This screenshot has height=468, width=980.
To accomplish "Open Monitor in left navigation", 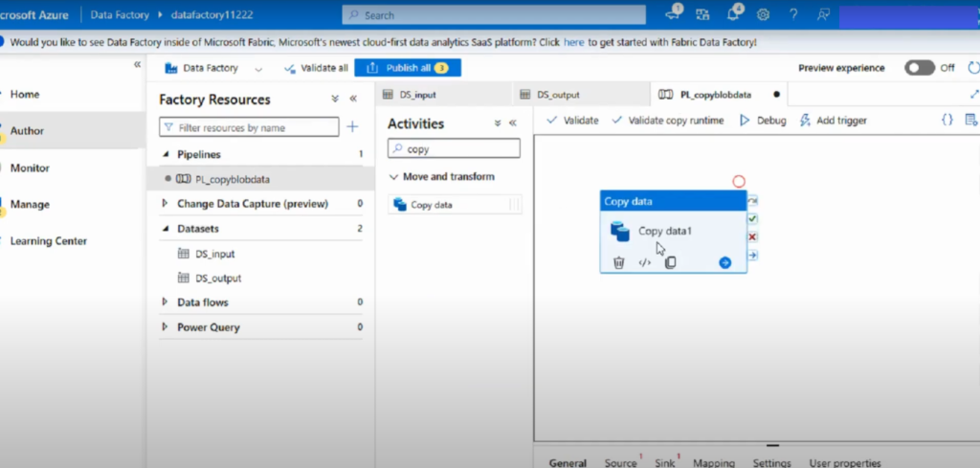I will coord(30,167).
